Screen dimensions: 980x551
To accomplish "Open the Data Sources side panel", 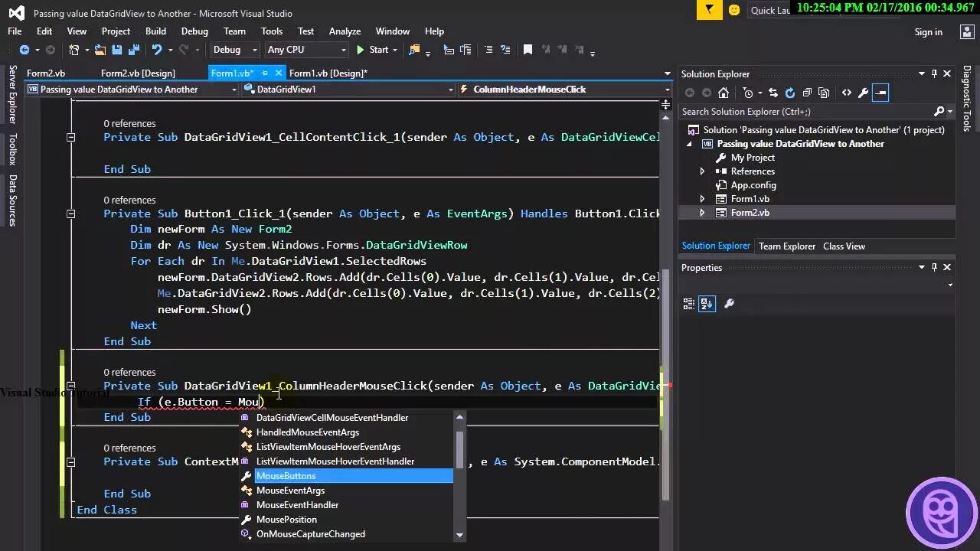I will click(x=12, y=201).
